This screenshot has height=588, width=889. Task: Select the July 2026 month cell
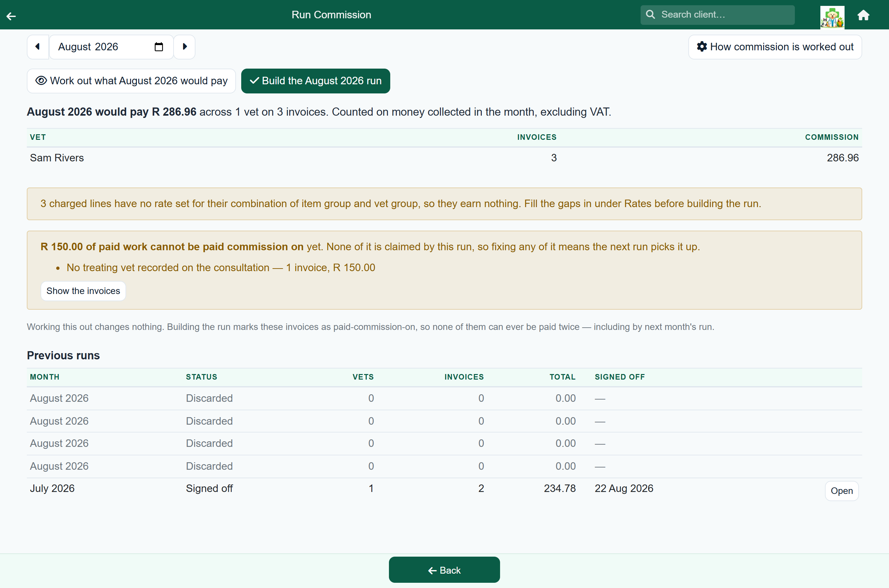click(52, 488)
